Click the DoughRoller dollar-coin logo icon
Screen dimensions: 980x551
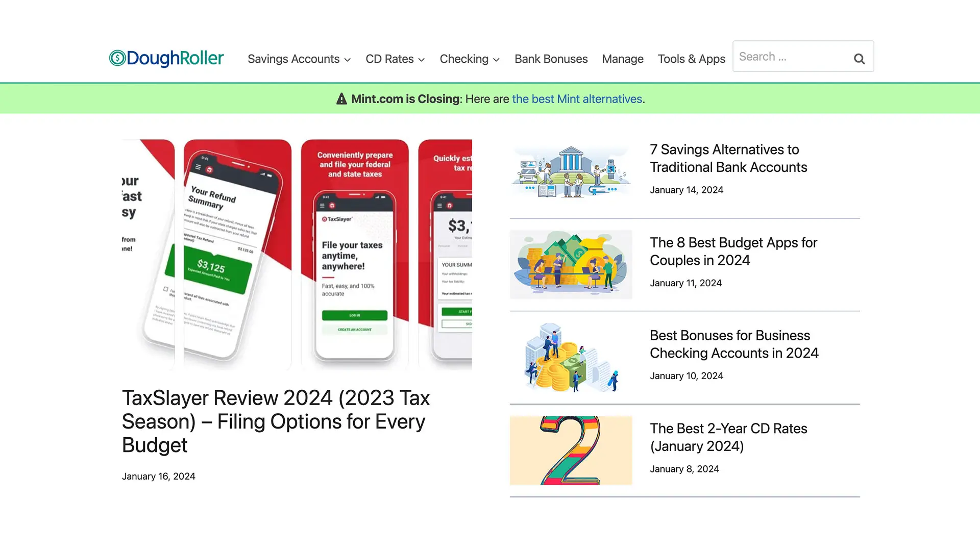tap(117, 58)
